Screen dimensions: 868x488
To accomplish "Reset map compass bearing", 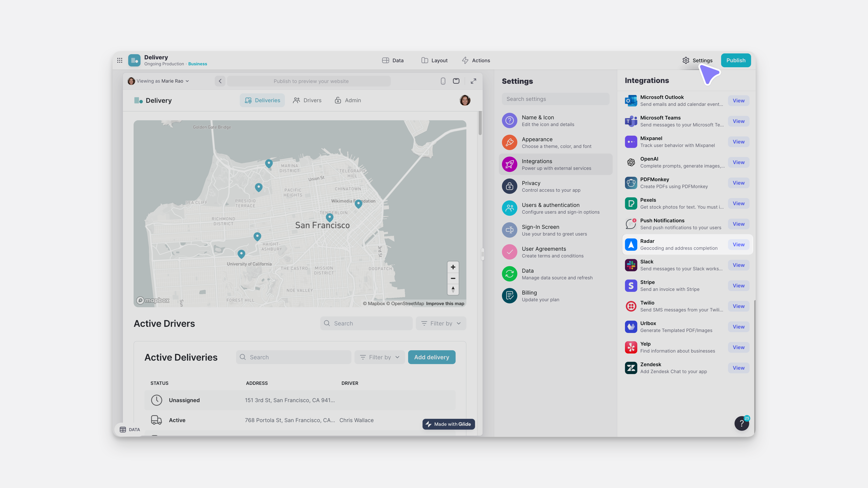I will pos(453,289).
